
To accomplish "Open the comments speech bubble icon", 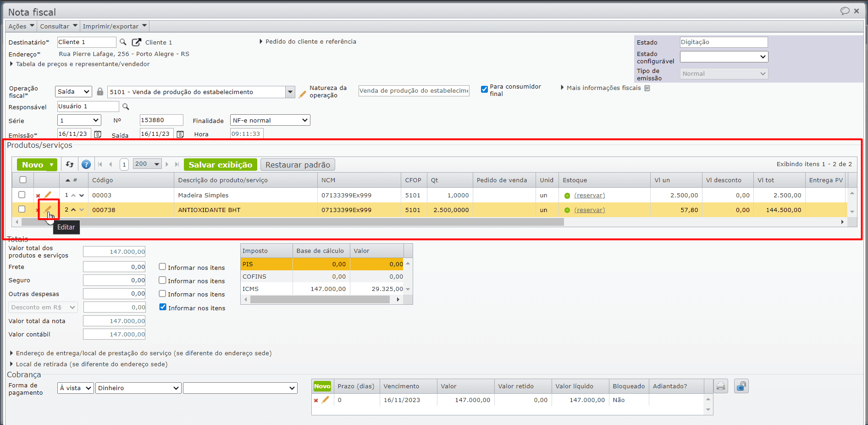I will pos(845,11).
